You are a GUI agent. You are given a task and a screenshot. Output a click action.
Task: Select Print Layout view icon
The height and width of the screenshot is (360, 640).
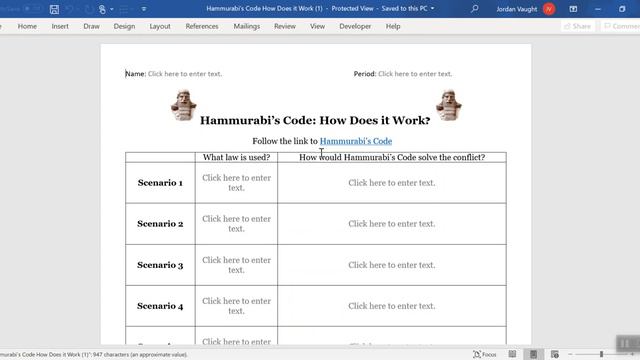533,354
